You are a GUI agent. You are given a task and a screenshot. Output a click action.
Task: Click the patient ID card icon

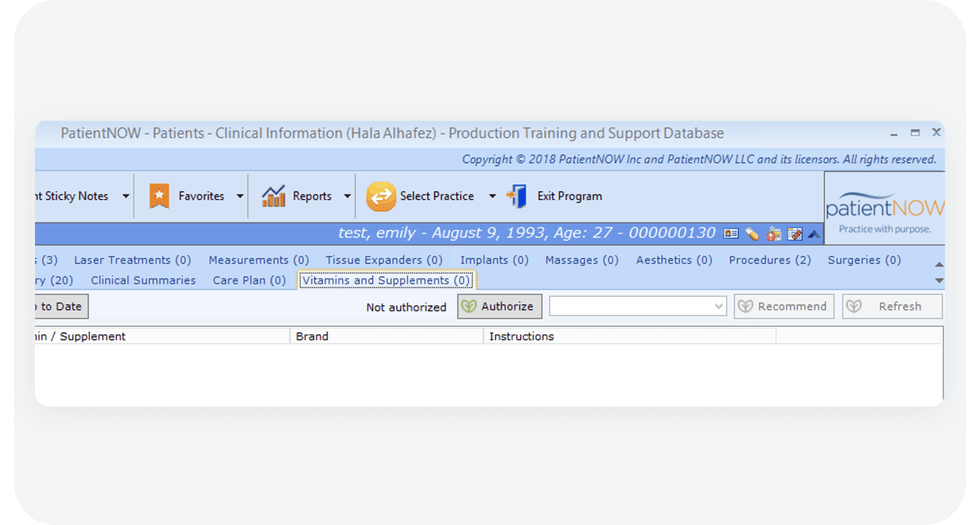731,234
